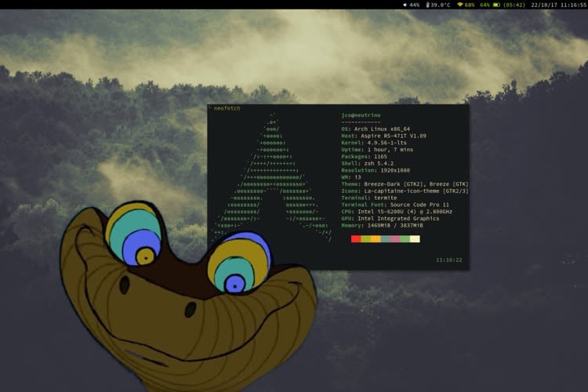This screenshot has height=392, width=588.
Task: Click the (05:42) battery time remaining
Action: [514, 5]
